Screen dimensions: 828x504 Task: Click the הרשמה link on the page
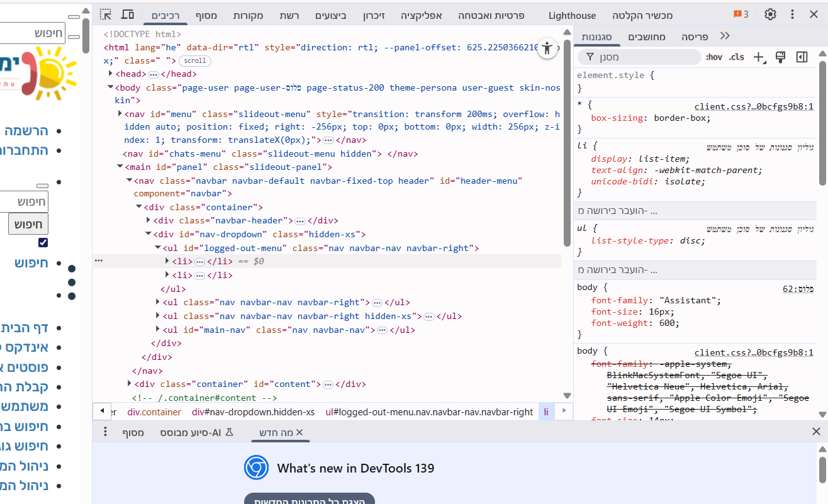[x=26, y=131]
